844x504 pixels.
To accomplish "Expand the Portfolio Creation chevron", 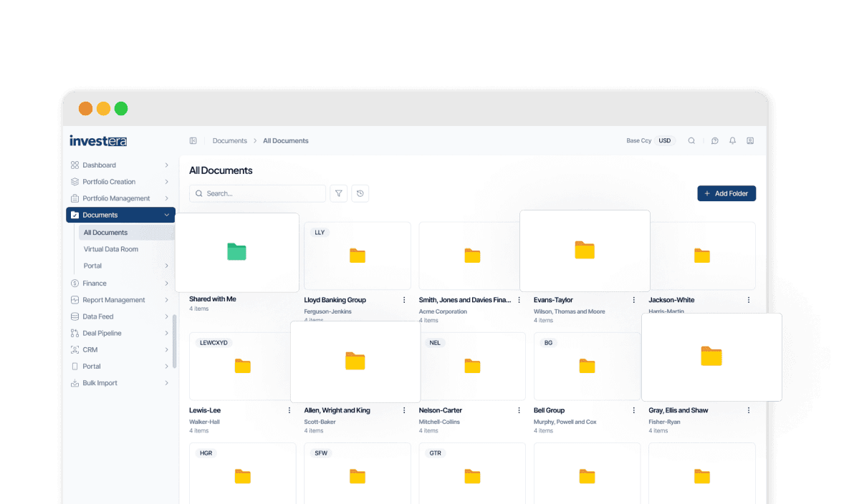I will click(166, 182).
